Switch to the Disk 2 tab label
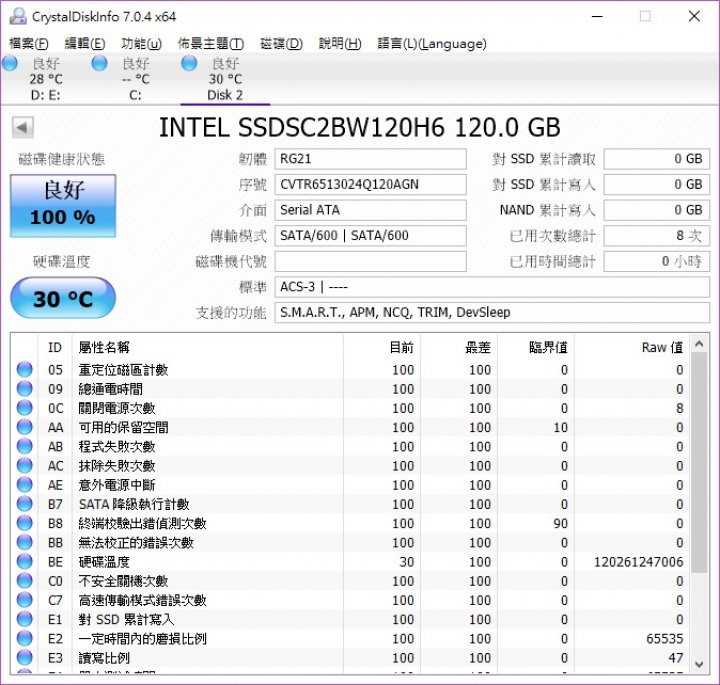720x685 pixels. coord(225,95)
